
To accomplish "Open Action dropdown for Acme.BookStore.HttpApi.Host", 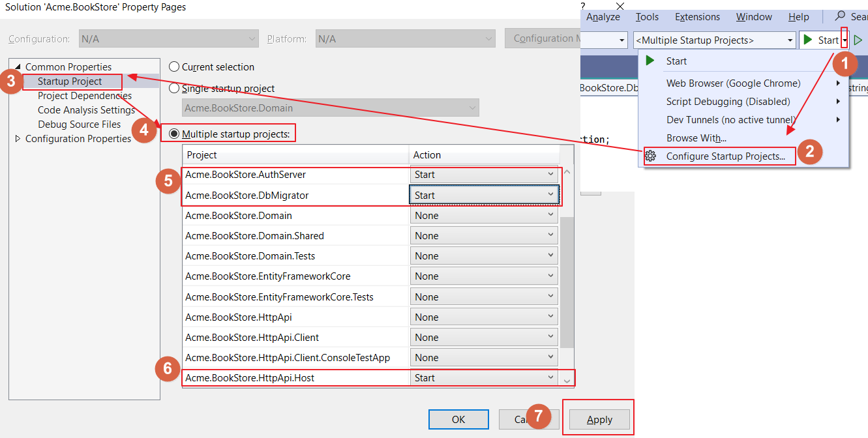I will [484, 377].
